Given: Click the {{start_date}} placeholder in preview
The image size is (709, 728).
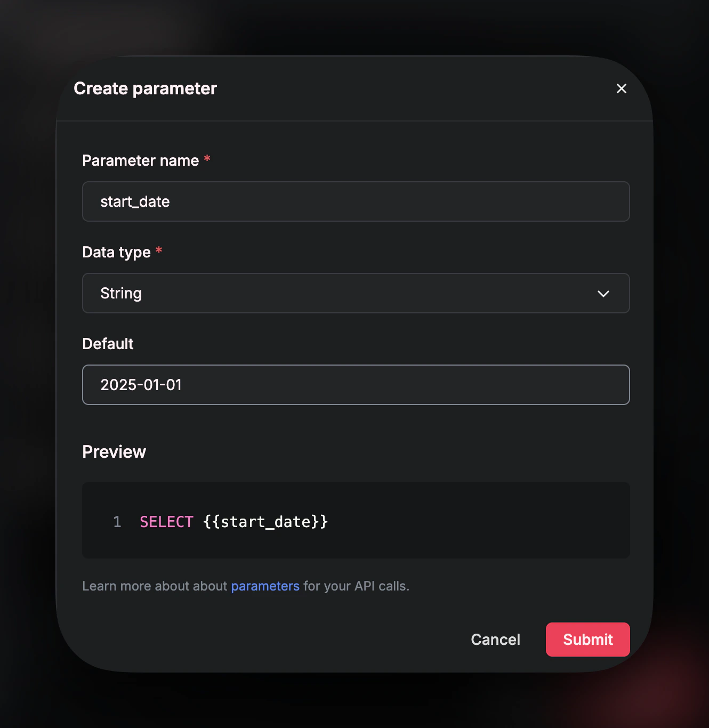Looking at the screenshot, I should click(x=265, y=521).
